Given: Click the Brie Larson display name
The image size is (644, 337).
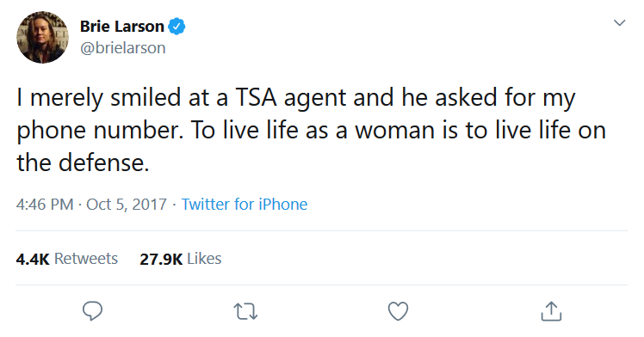Looking at the screenshot, I should click(122, 27).
